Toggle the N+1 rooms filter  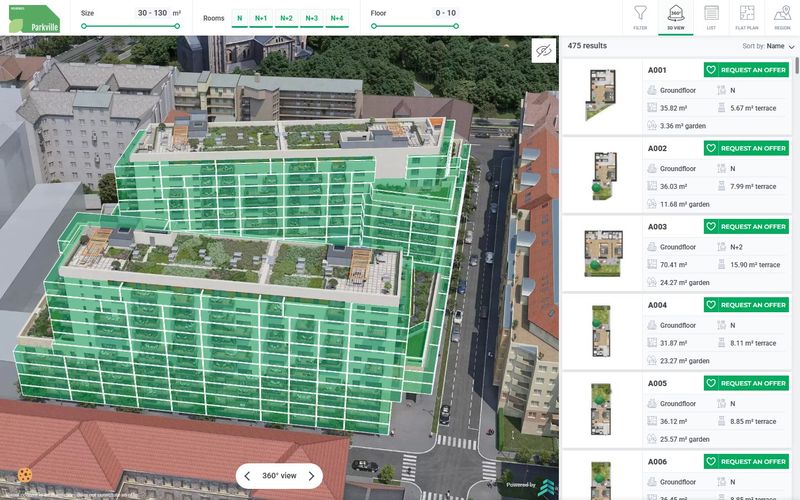coord(261,18)
